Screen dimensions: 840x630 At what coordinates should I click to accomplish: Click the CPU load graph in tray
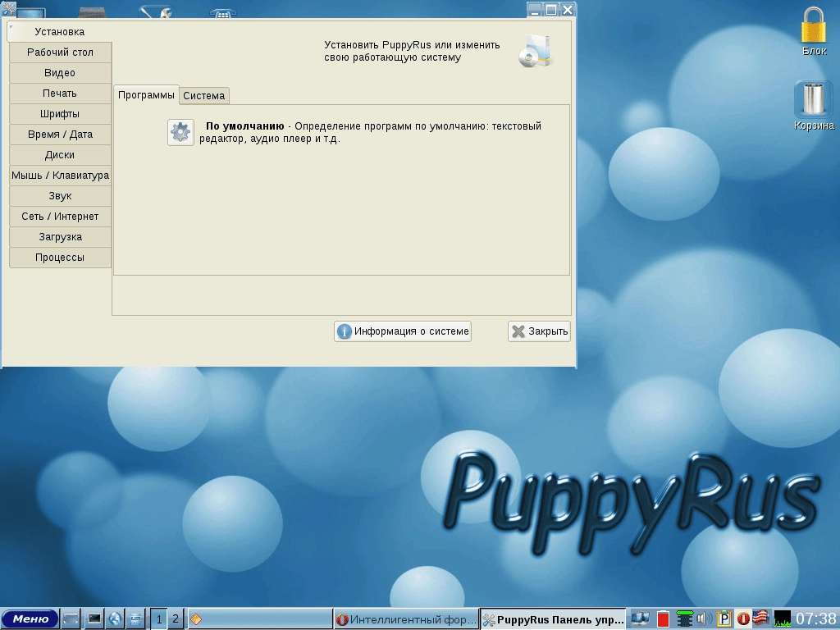(782, 619)
